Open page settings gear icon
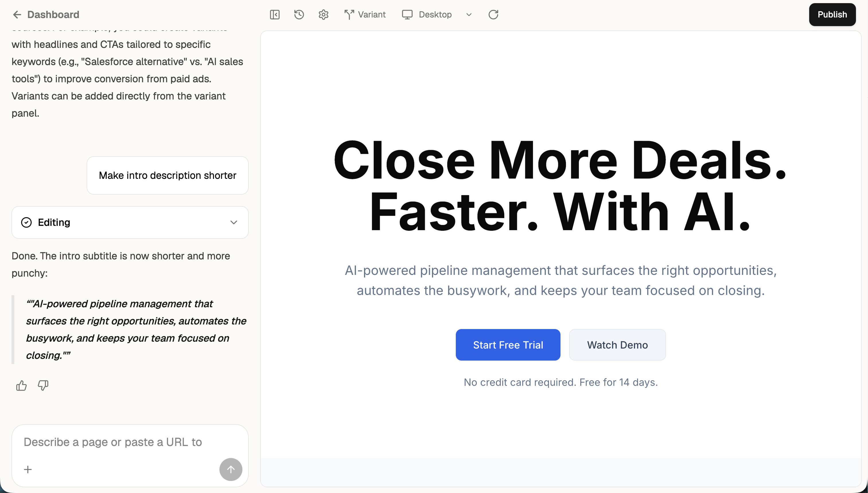This screenshot has width=868, height=493. (323, 15)
